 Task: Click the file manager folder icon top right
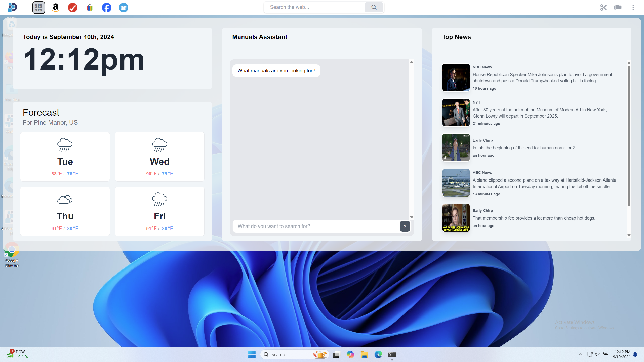coord(618,8)
